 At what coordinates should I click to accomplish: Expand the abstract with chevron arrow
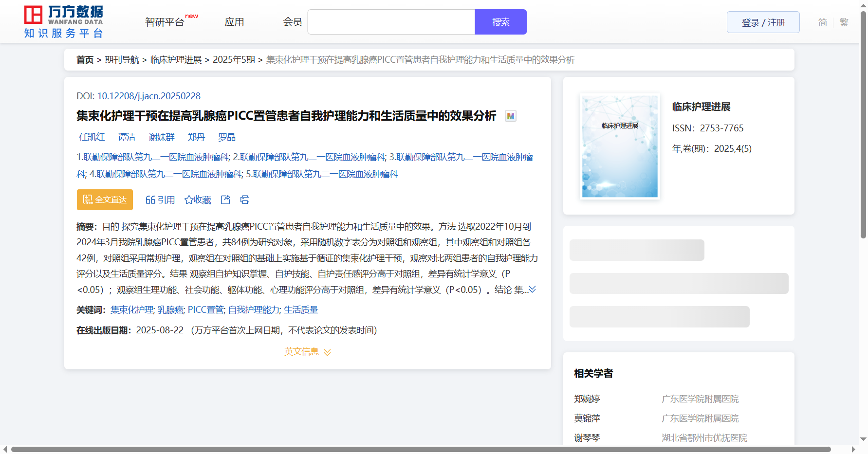pos(533,290)
